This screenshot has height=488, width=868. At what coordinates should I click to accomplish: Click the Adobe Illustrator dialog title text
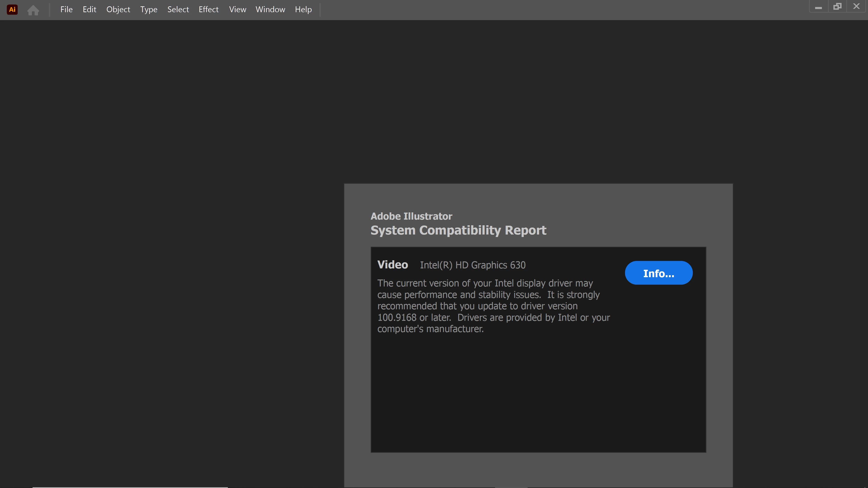pos(411,216)
